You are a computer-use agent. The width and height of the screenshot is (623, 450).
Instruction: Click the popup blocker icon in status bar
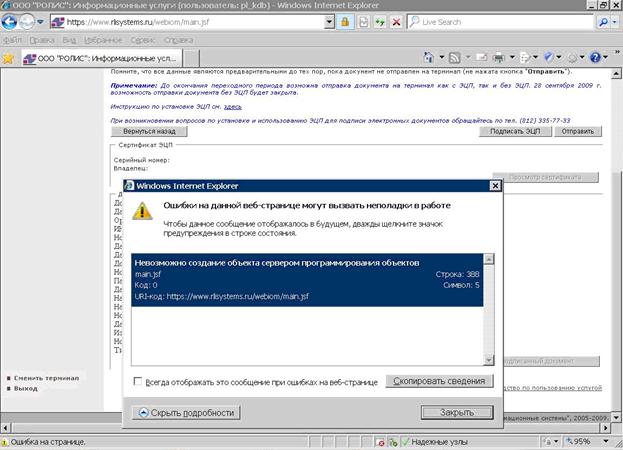coord(380,442)
